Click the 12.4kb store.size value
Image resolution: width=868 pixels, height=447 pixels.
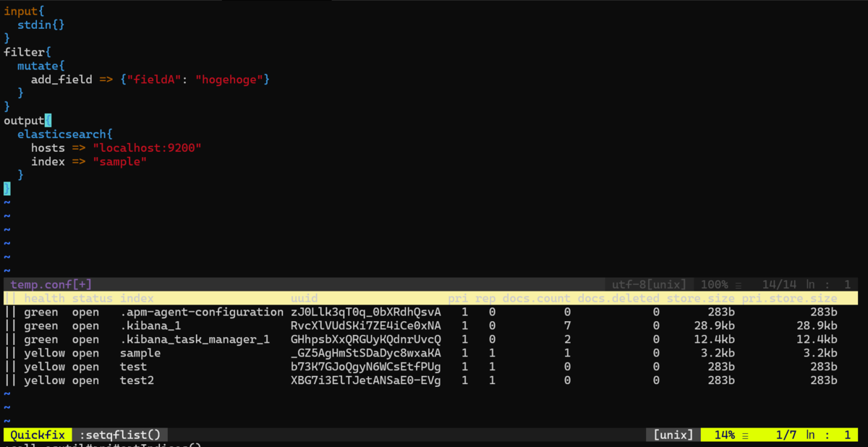click(x=715, y=339)
